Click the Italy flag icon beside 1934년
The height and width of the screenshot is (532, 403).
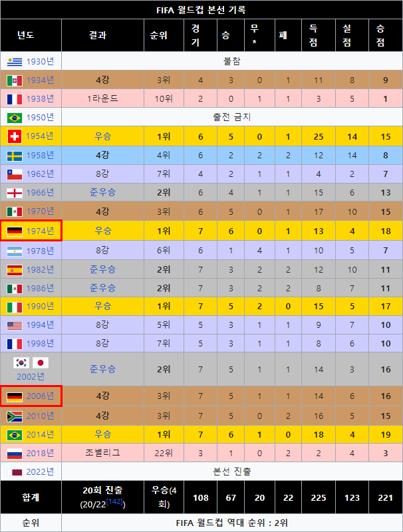[x=15, y=80]
